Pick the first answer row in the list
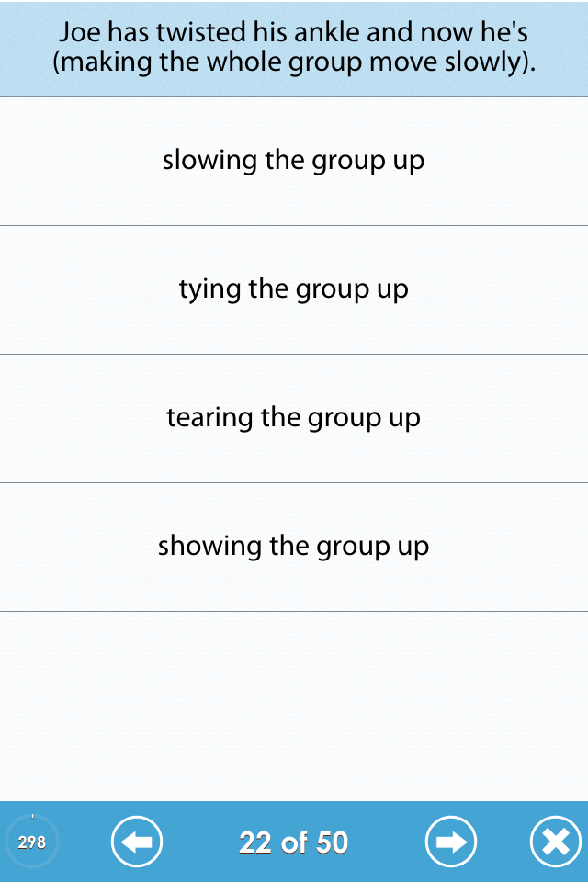The height and width of the screenshot is (882, 588). (294, 161)
